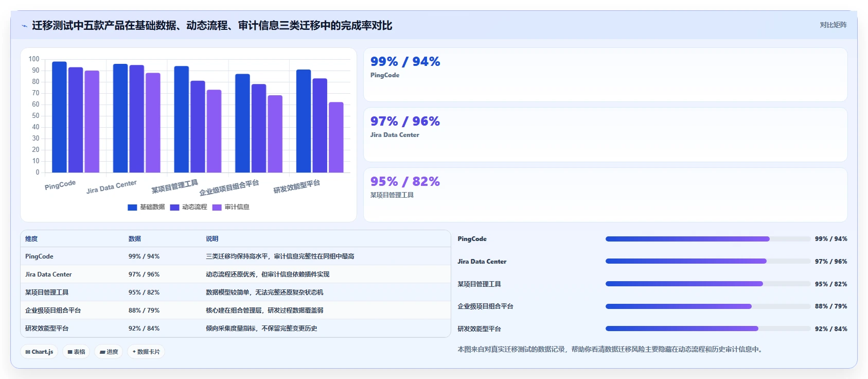Click the footnote text starting with 本图来自对真实迁移测试
Screen dimensions: 868x379
(x=611, y=349)
